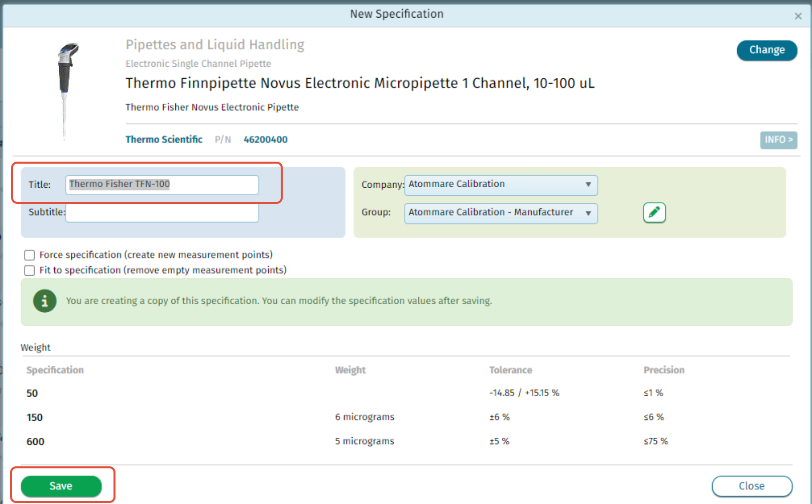Click the '6 micrograms' weight value
This screenshot has height=504, width=812.
[x=365, y=417]
